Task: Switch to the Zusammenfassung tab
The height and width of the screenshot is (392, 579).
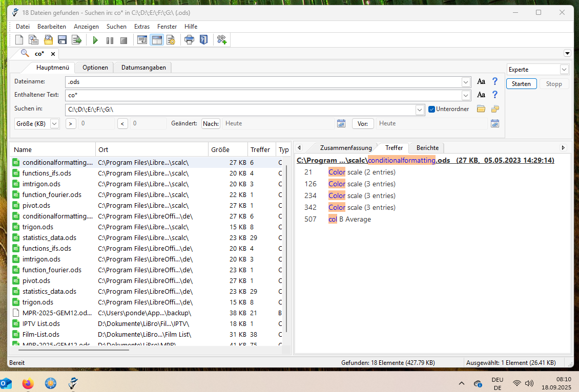Action: [x=346, y=148]
